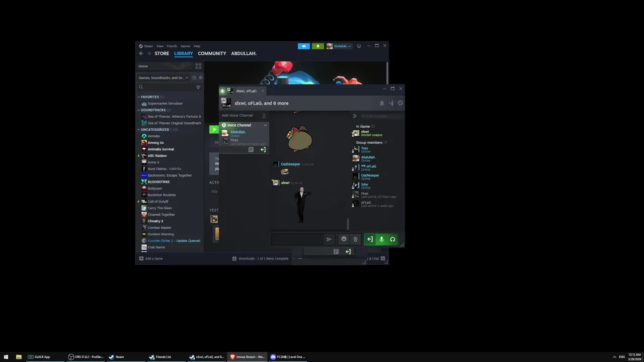Click Firas in voice channel list
This screenshot has height=362, width=644.
point(234,141)
